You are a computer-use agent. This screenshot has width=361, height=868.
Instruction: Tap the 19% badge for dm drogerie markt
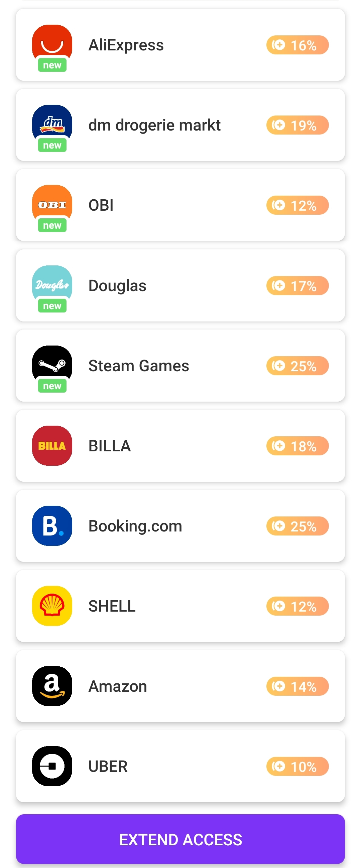point(297,125)
